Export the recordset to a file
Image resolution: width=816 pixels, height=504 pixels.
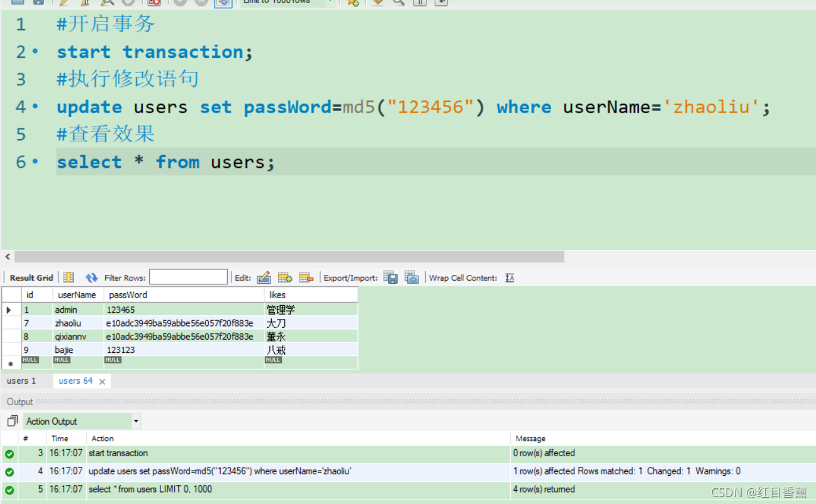tap(391, 277)
